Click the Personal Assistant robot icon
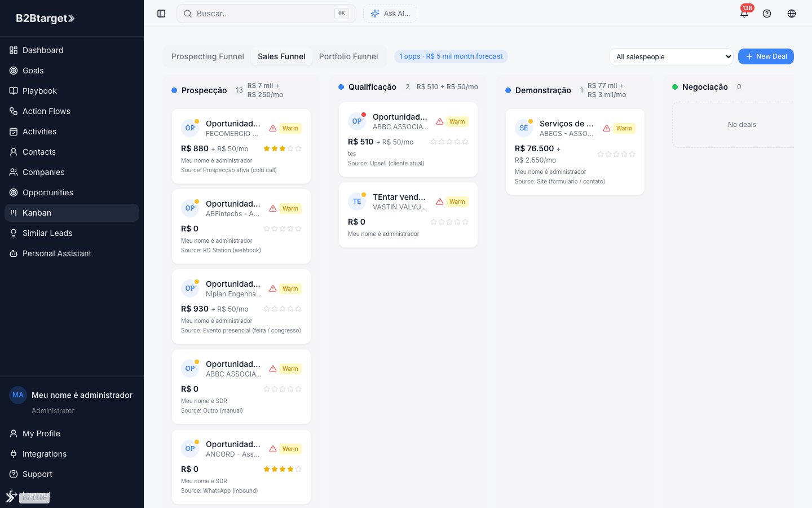 [14, 253]
